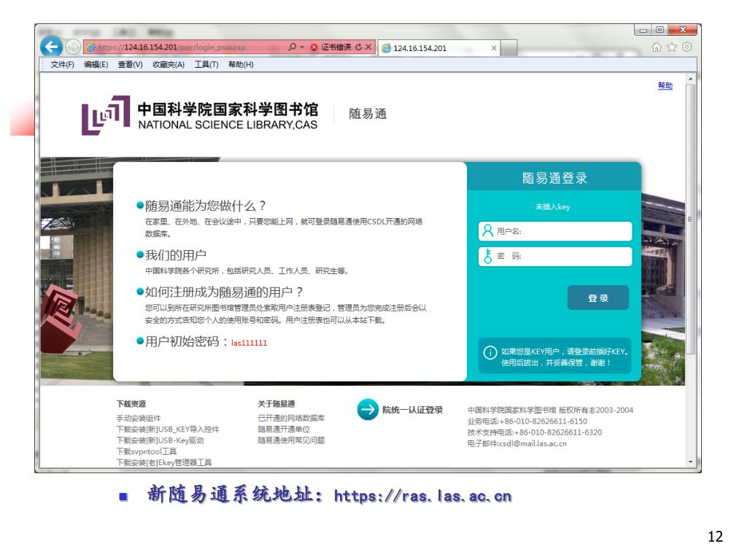Click the browser back arrow button
The width and height of the screenshot is (747, 560).
click(x=52, y=47)
